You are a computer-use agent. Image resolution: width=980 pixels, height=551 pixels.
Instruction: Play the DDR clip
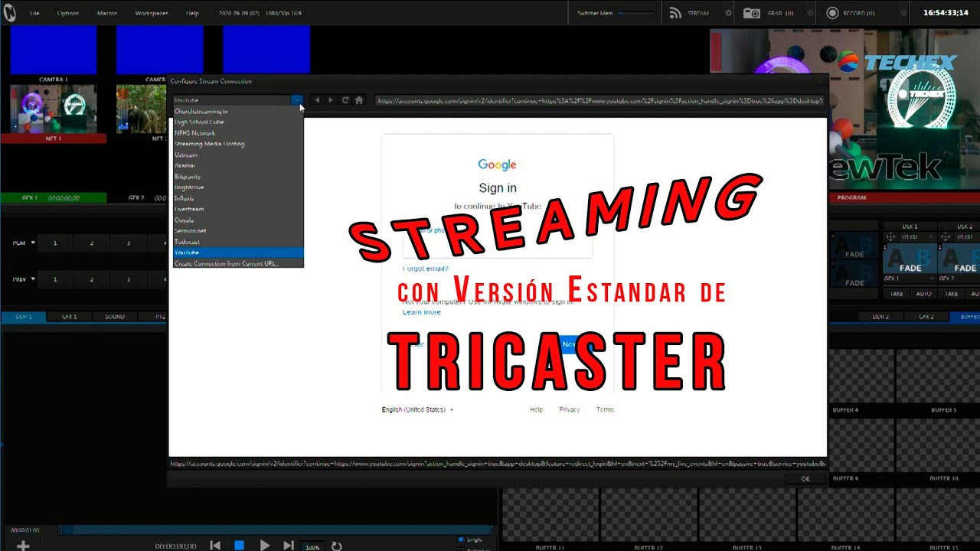click(264, 545)
